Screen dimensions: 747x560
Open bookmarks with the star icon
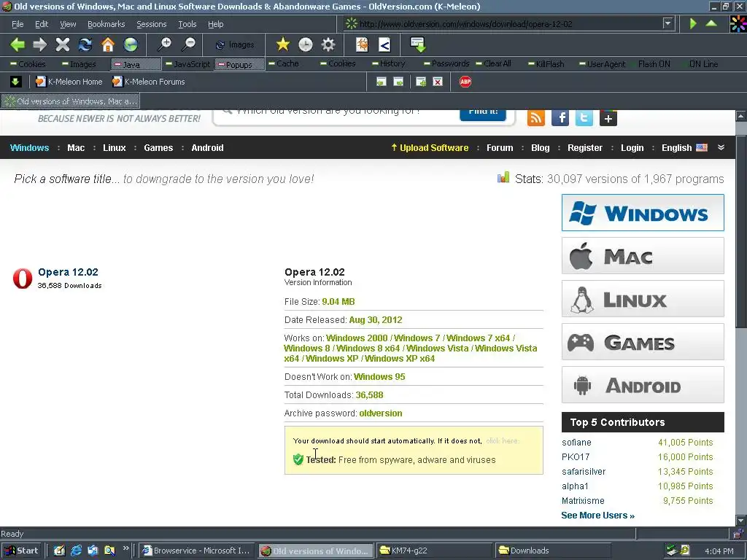pos(283,44)
